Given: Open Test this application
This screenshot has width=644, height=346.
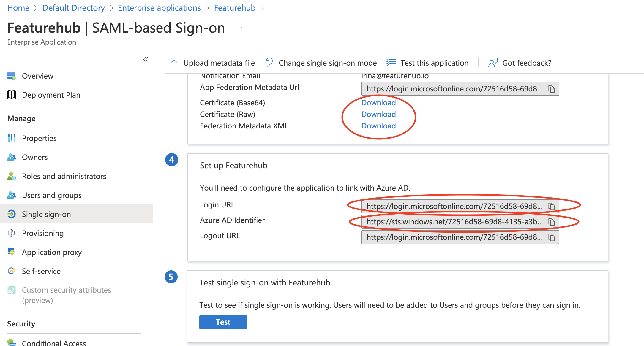Looking at the screenshot, I should point(435,63).
